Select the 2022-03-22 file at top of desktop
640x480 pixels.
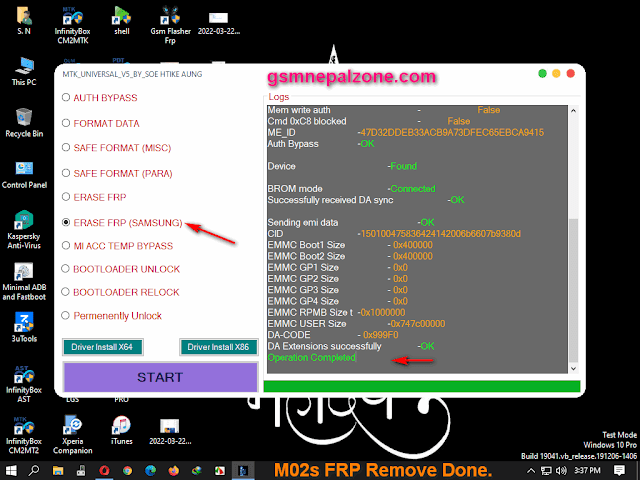(x=218, y=22)
